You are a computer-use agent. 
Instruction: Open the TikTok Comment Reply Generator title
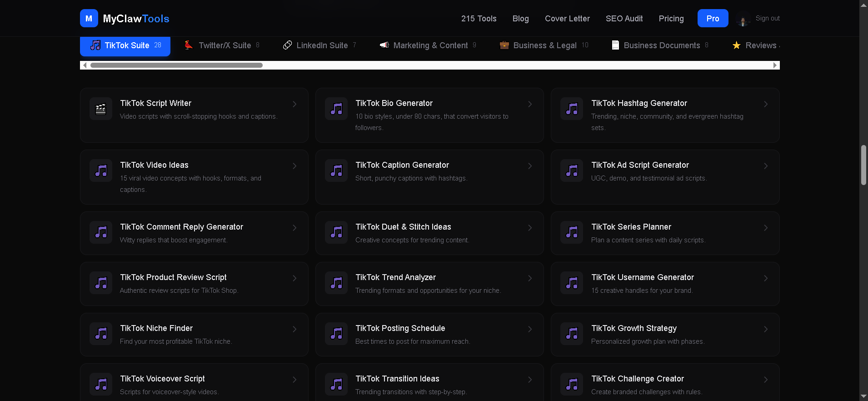click(181, 227)
